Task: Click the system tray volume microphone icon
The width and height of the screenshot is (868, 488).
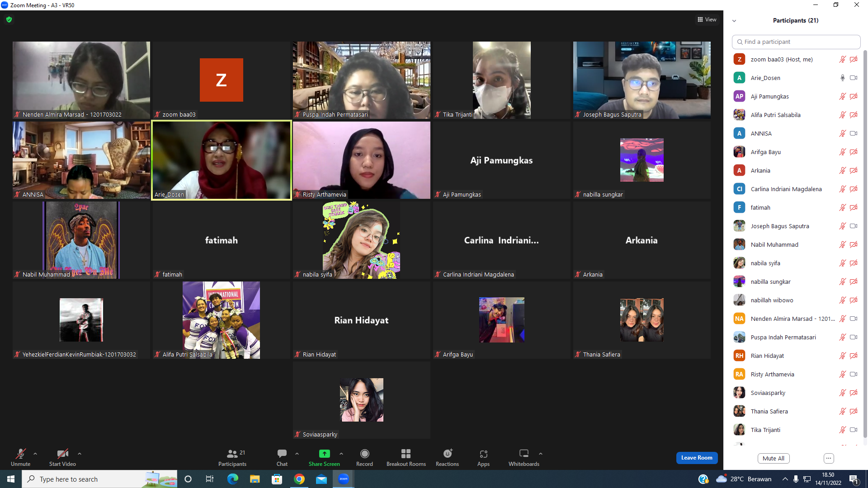Action: [796, 479]
